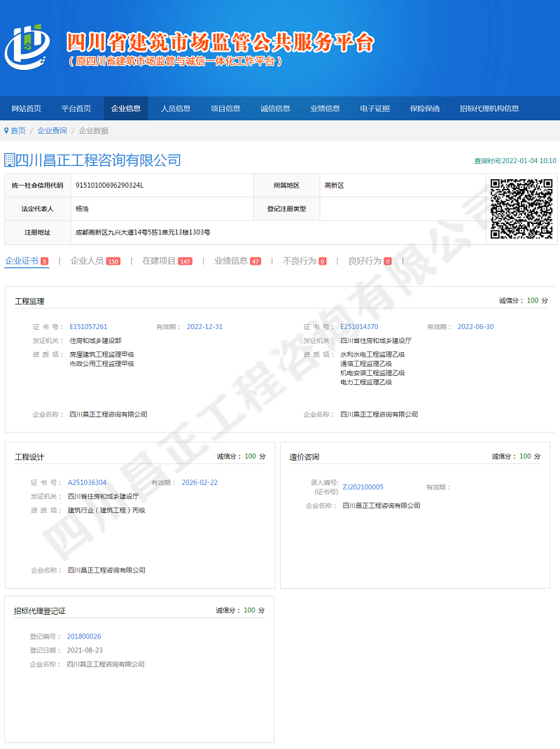Click issuing authority 住房和城乡建设部
The width and height of the screenshot is (560, 749).
96,341
